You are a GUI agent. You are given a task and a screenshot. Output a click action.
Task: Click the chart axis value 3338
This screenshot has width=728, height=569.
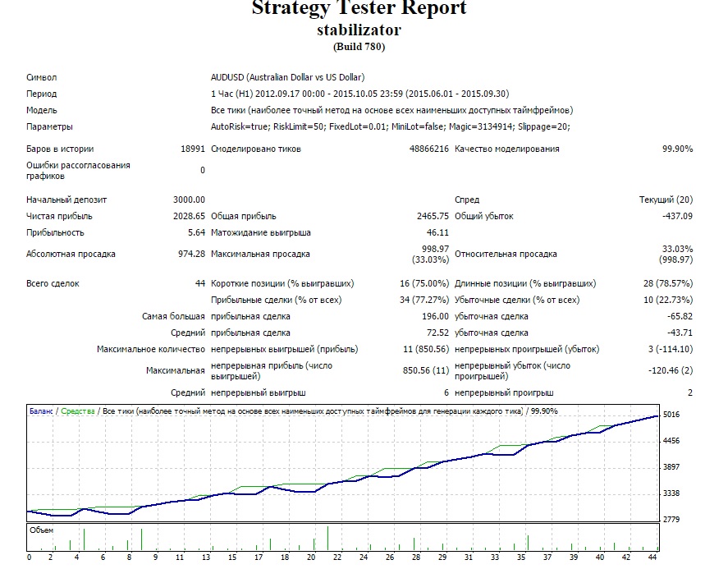point(671,493)
